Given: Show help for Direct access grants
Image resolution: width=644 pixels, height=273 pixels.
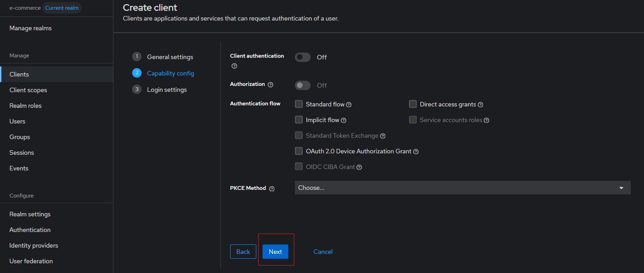Looking at the screenshot, I should click(x=481, y=105).
